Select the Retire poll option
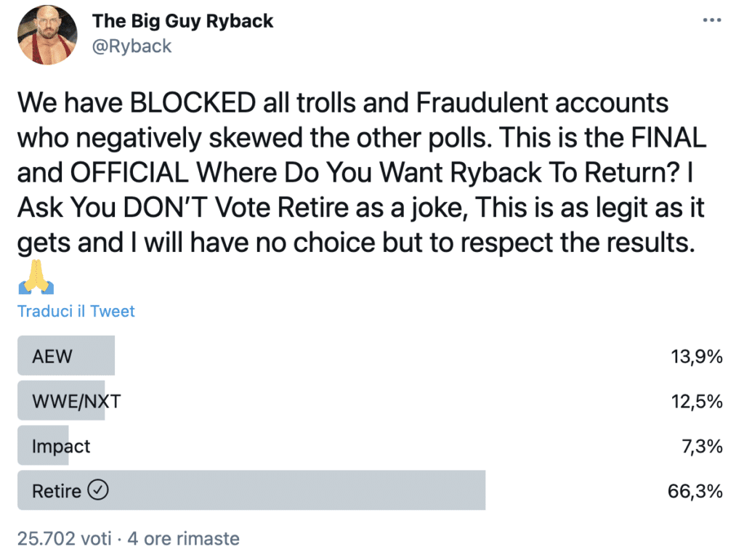Screen dimensions: 744x560 pyautogui.click(x=370, y=490)
